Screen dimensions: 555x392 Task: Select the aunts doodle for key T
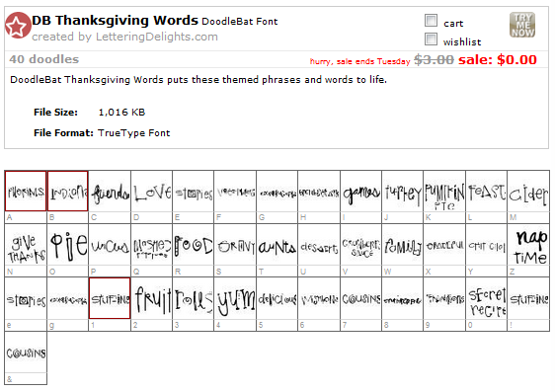coord(277,245)
